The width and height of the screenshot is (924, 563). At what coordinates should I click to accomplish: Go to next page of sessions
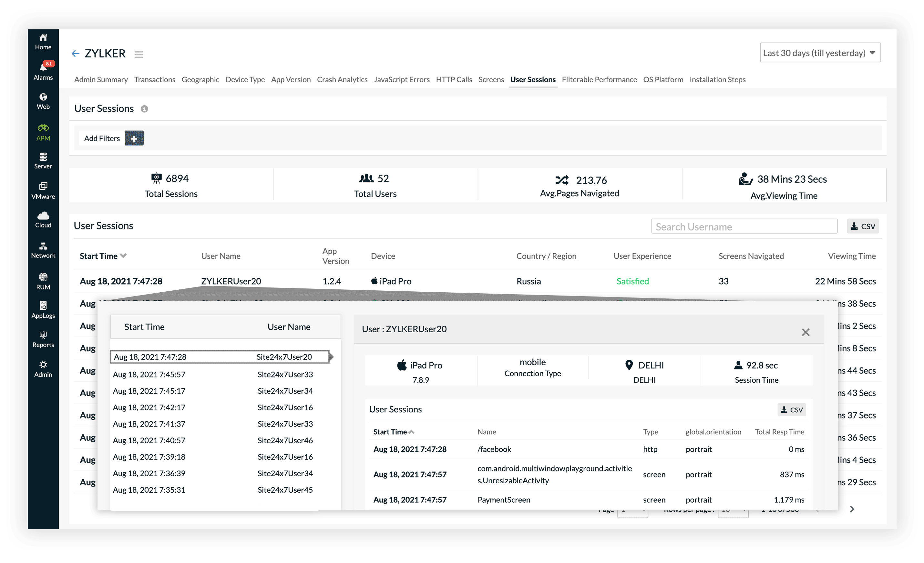point(852,509)
